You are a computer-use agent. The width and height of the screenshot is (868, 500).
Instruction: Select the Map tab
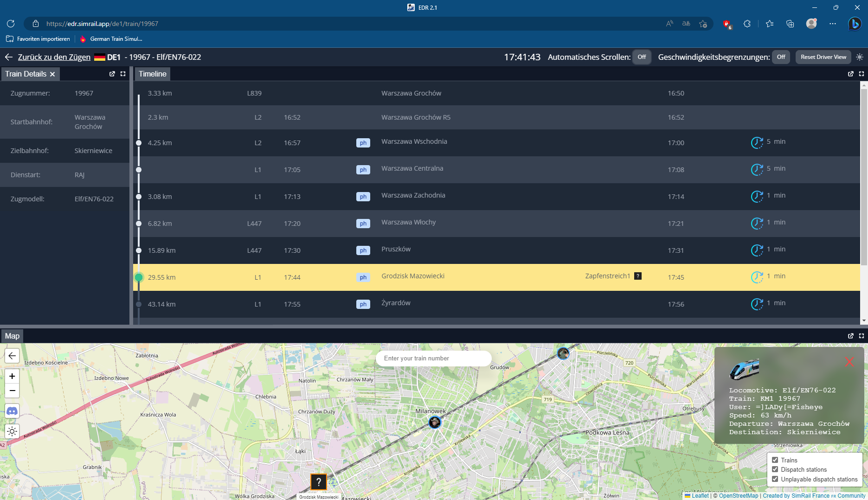pos(12,336)
